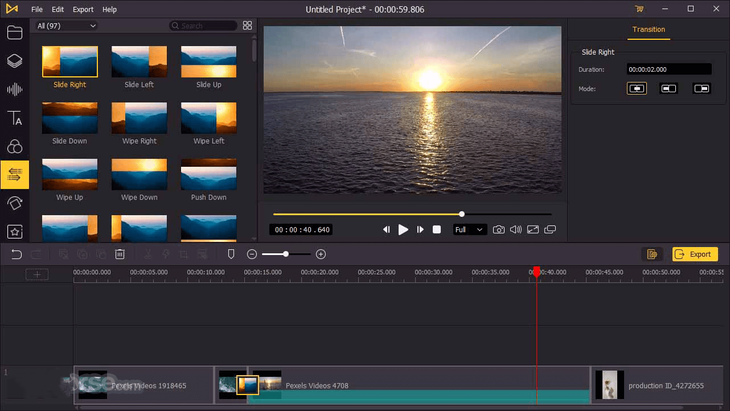Viewport: 730px width, 411px height.
Task: Open the Transitions panel in sidebar
Action: [14, 175]
